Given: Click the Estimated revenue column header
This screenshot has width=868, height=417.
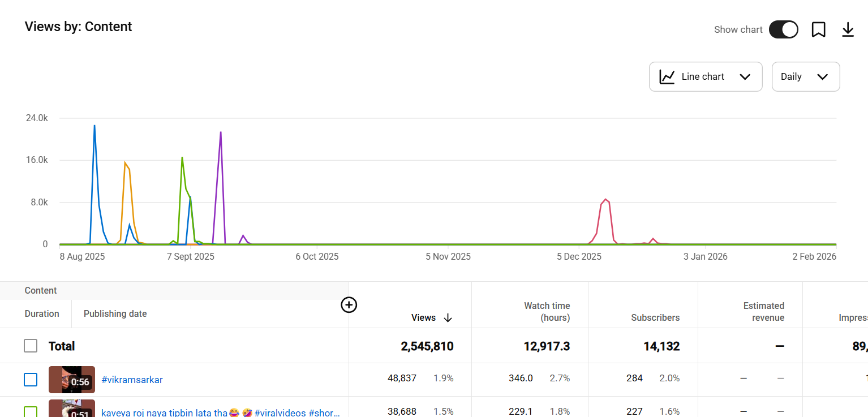Looking at the screenshot, I should 763,312.
